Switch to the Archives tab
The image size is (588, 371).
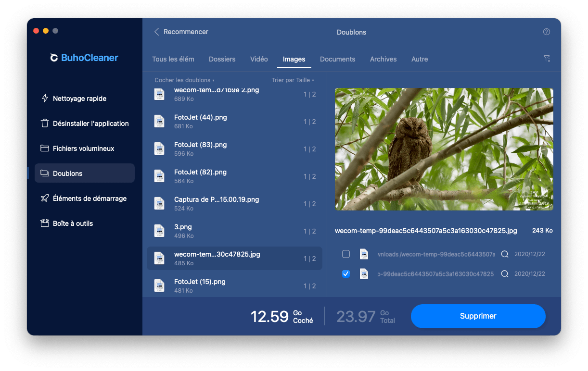pyautogui.click(x=383, y=59)
